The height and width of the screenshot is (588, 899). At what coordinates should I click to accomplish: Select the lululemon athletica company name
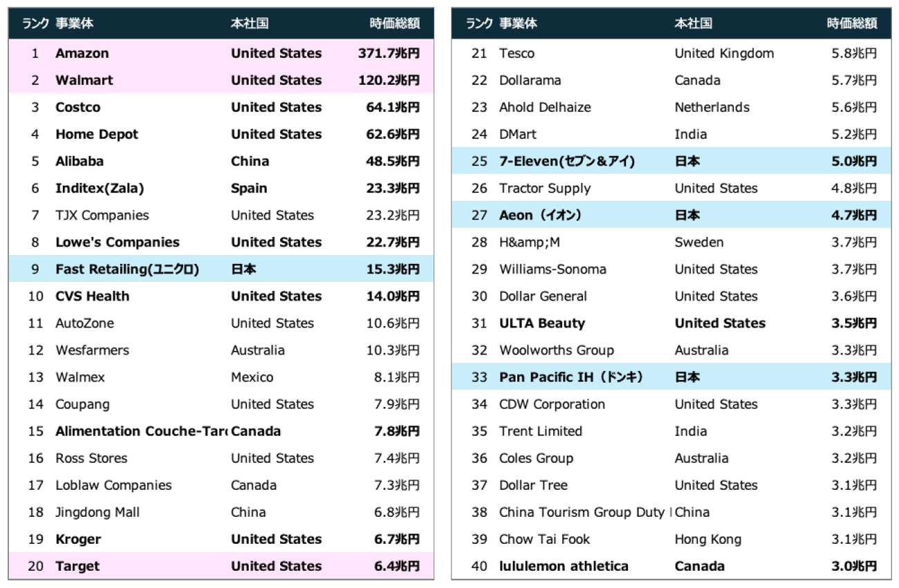click(x=564, y=566)
